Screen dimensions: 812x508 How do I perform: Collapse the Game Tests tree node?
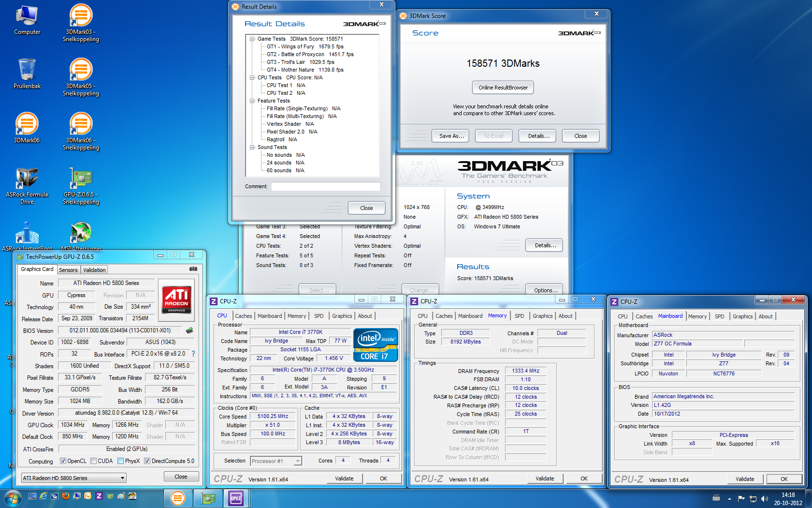252,39
